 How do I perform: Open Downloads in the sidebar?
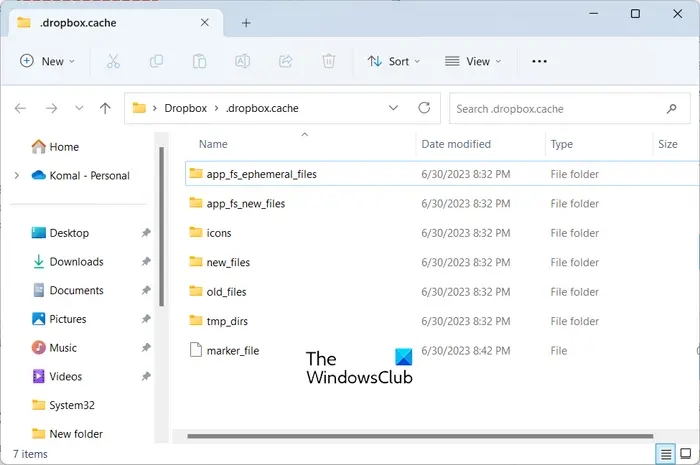click(68, 262)
